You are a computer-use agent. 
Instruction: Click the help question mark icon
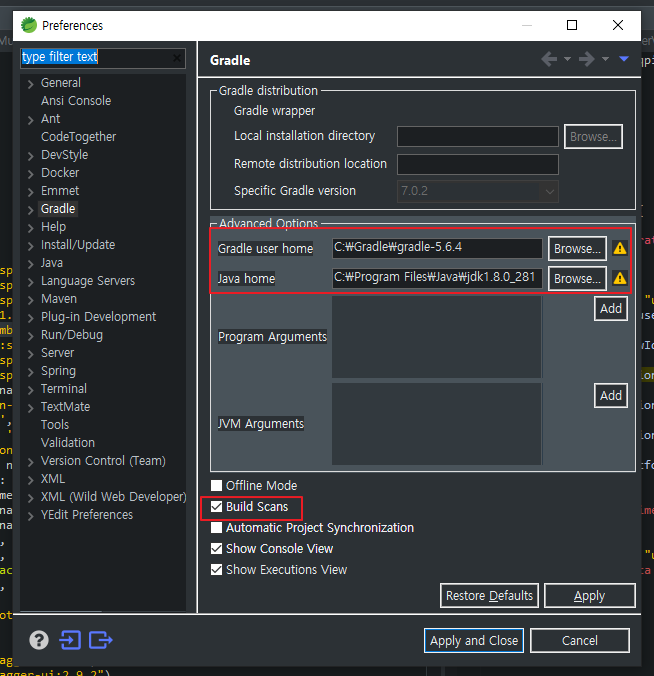coord(39,640)
